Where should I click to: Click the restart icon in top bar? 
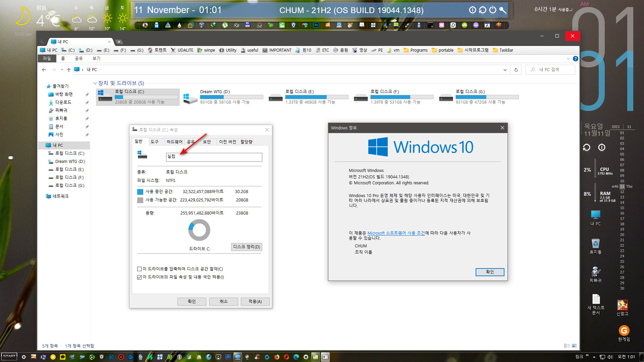[482, 10]
